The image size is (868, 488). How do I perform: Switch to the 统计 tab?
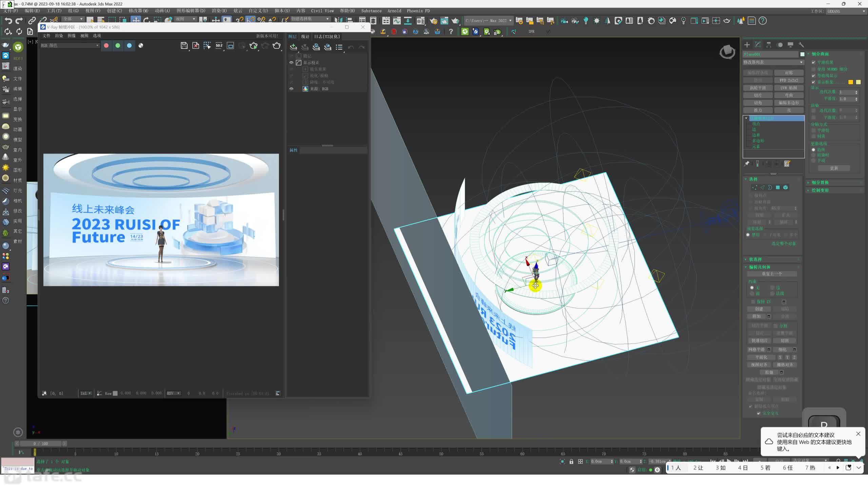305,37
